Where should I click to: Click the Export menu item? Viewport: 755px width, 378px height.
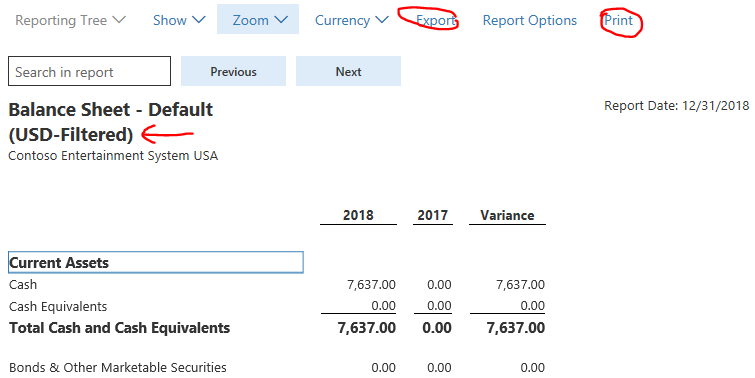[435, 20]
